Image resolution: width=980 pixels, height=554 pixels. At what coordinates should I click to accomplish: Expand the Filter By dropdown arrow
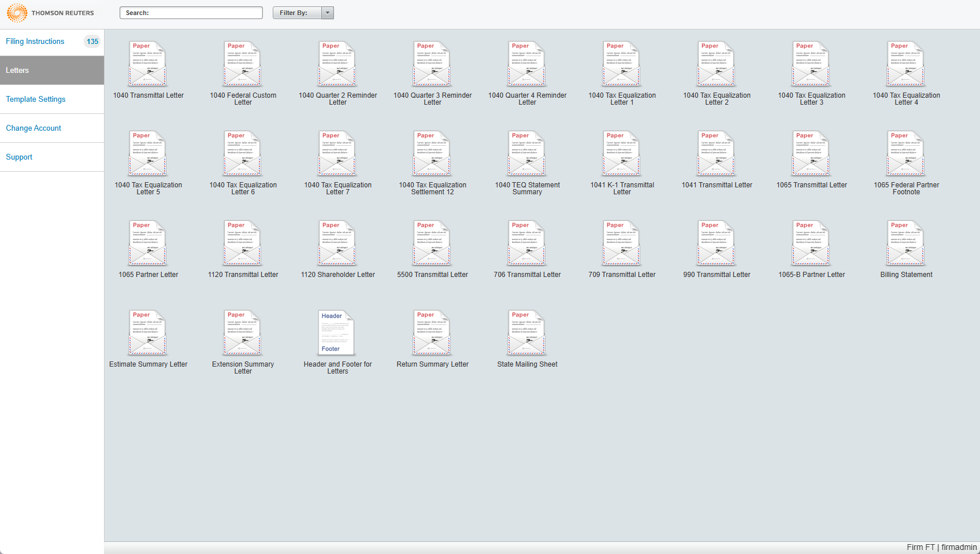328,13
